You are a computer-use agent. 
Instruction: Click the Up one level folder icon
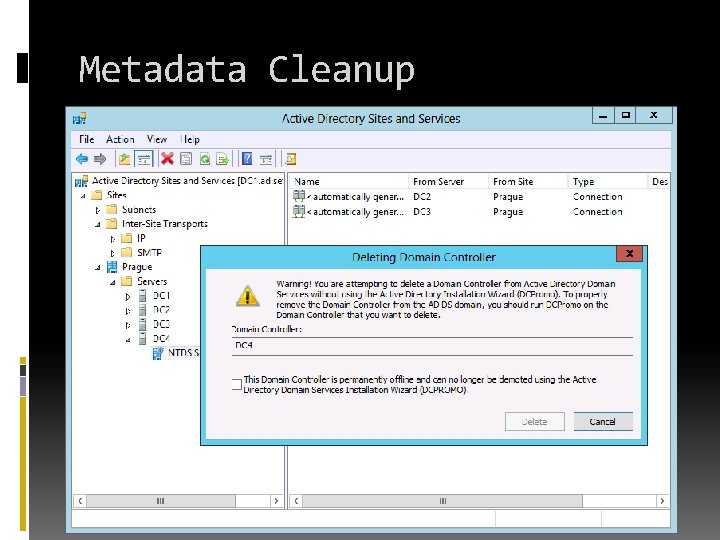[x=124, y=159]
